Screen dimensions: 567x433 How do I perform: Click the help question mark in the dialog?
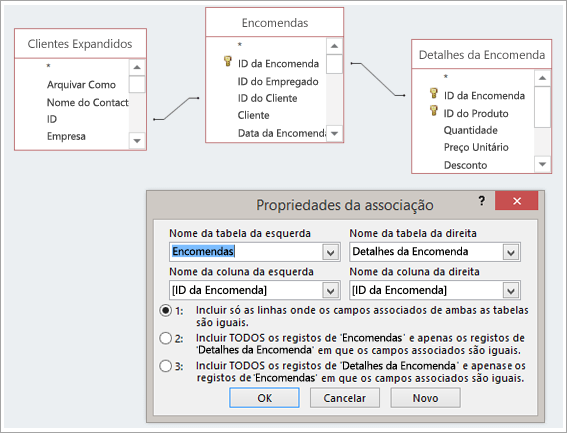tap(481, 201)
